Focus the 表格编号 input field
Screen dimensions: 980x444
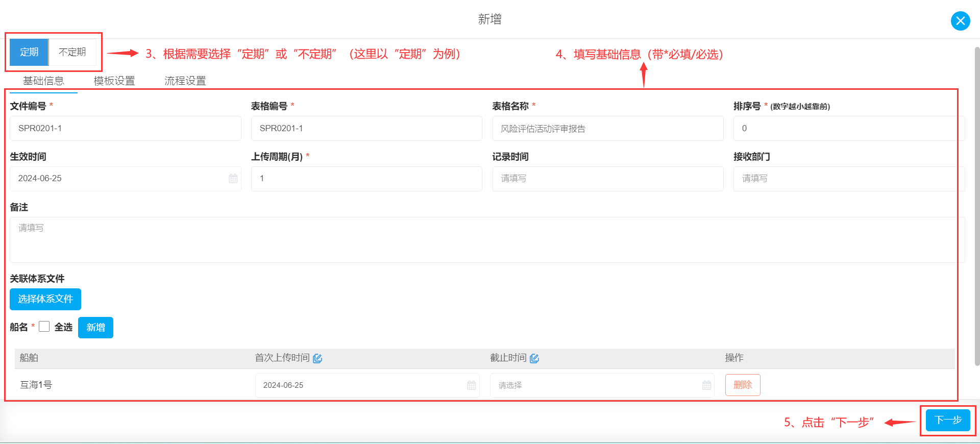point(366,128)
